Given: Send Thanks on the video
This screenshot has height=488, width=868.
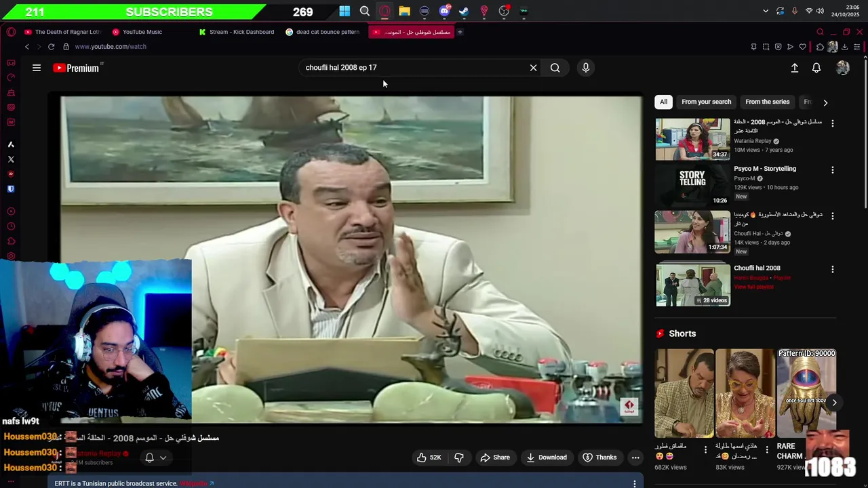Looking at the screenshot, I should (599, 457).
